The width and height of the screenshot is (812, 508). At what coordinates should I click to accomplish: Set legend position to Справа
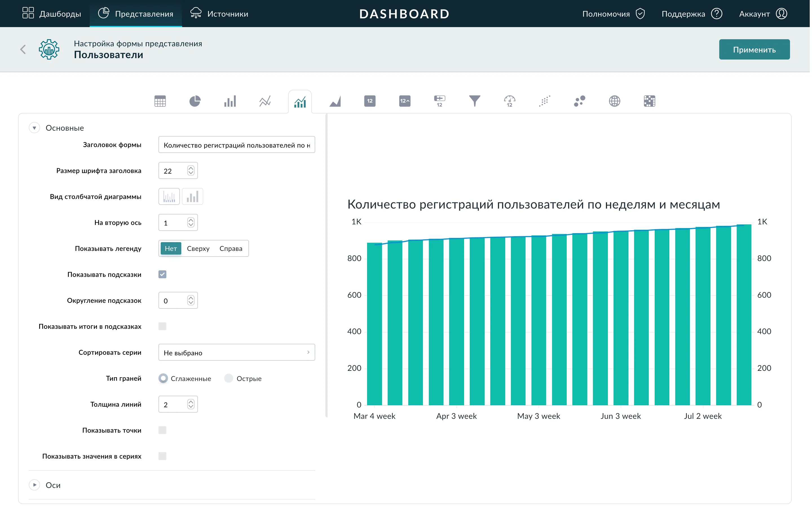[231, 249]
